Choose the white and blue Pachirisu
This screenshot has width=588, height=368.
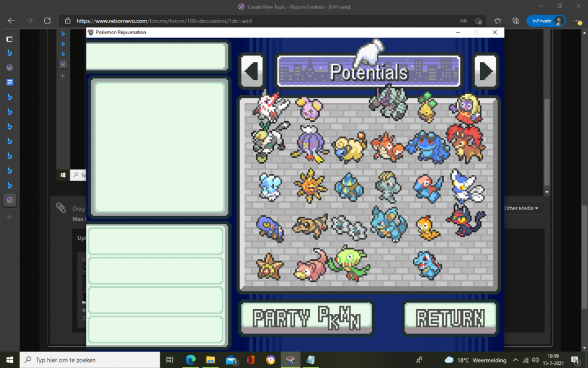click(x=467, y=186)
